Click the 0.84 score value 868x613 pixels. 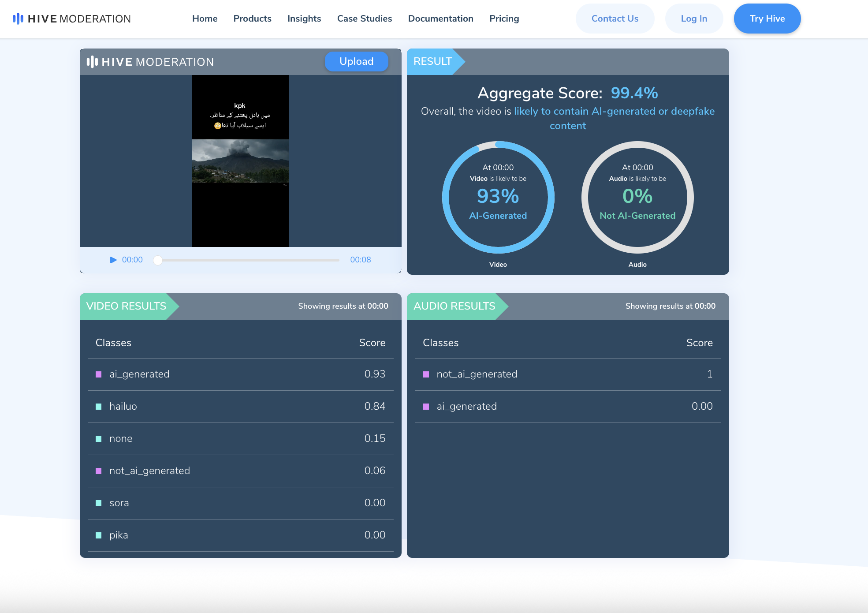(375, 406)
